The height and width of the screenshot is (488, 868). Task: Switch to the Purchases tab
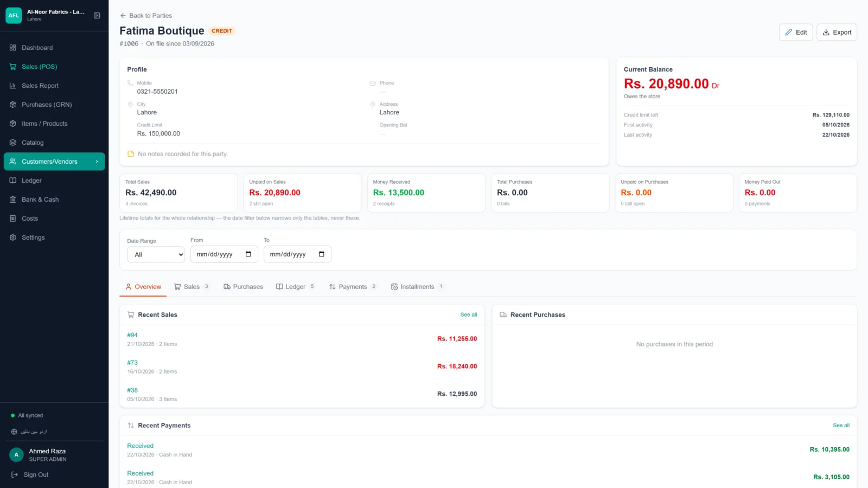point(243,287)
